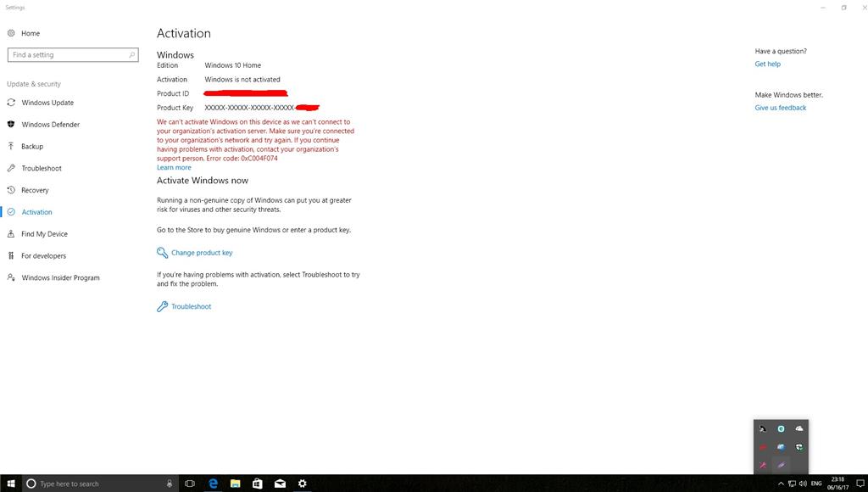The image size is (868, 492).
Task: Click the ENG input language indicator
Action: (x=816, y=484)
